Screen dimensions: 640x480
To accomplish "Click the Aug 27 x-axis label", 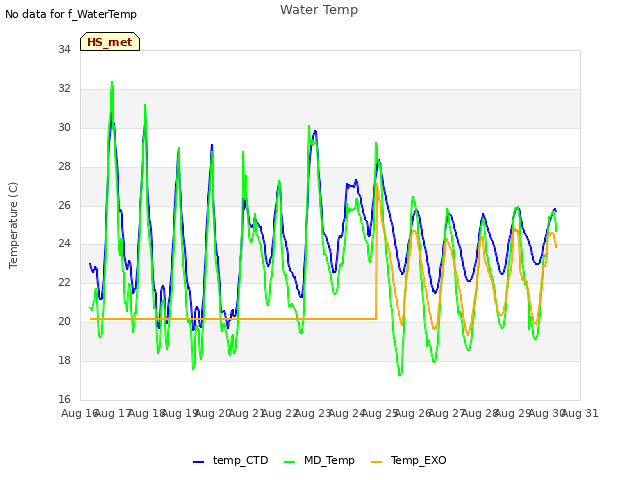I will (447, 413).
